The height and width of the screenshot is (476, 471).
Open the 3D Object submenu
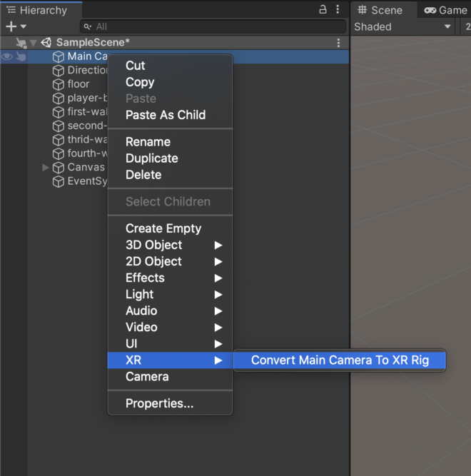click(170, 245)
